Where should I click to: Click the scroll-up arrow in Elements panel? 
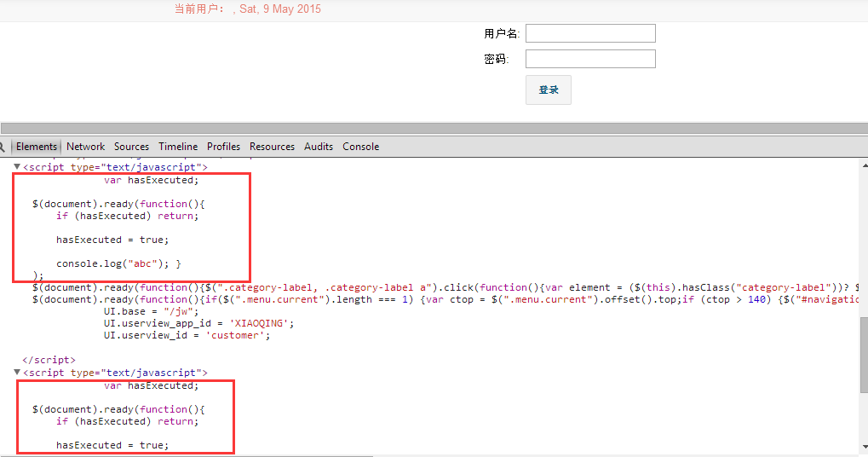[x=865, y=165]
